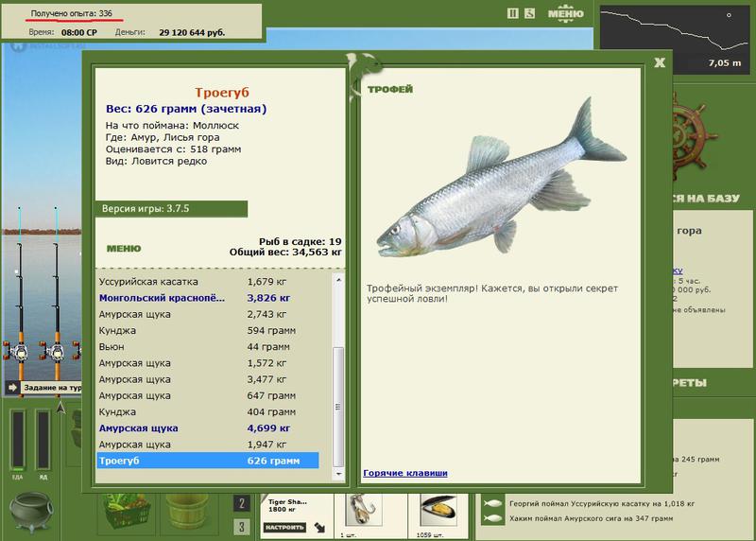Image resolution: width=756 pixels, height=541 pixels.
Task: Select Кунджа 404 грамм row
Action: click(x=207, y=412)
